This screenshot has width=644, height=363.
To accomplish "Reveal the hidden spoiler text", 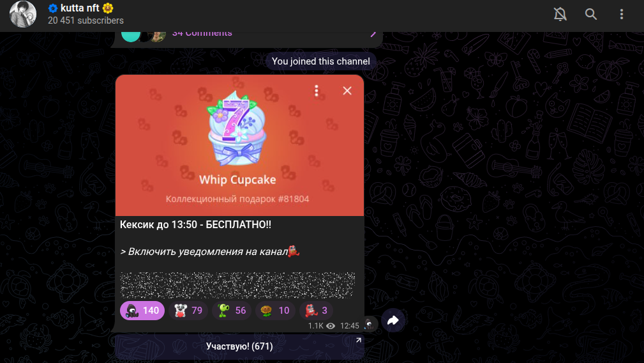I will click(x=237, y=285).
